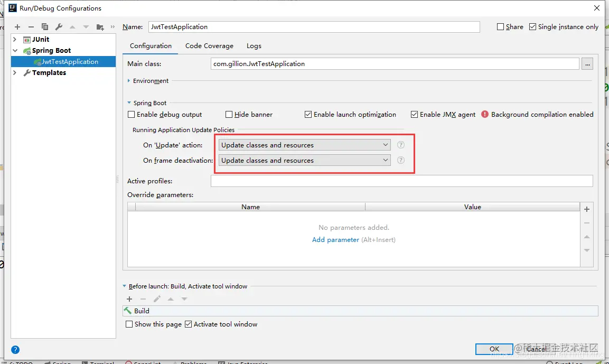Toggle Enable launch optimization
This screenshot has height=364, width=609.
pos(308,114)
